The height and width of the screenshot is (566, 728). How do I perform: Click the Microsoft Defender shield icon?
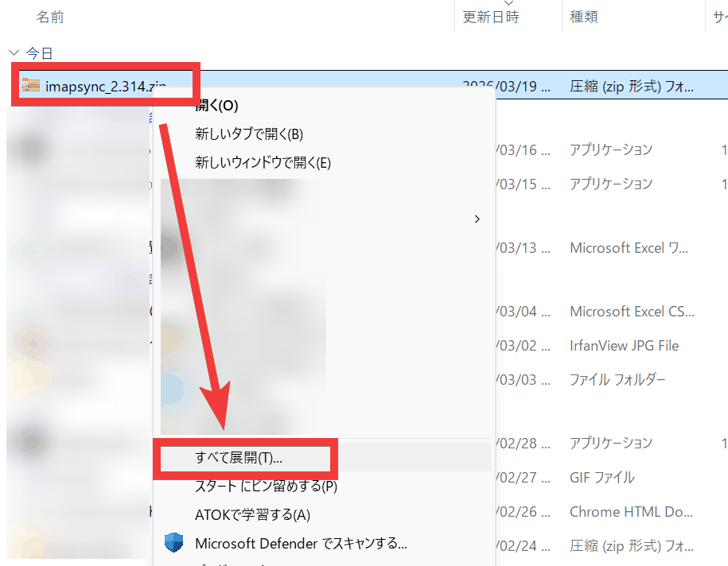coord(173,544)
